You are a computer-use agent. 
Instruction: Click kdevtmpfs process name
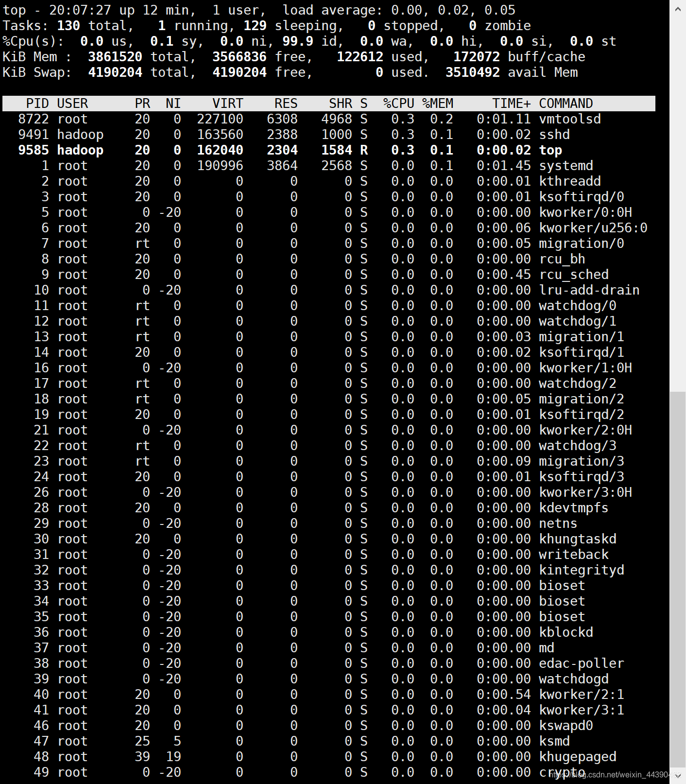click(574, 508)
